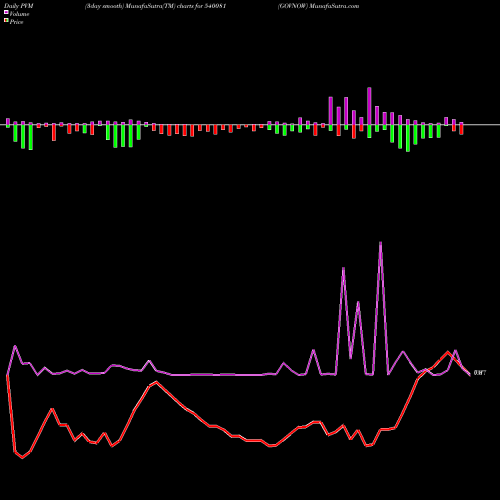Click the red-green Price legend swatch
Screen dimensions: 500x500
(x=6, y=21)
